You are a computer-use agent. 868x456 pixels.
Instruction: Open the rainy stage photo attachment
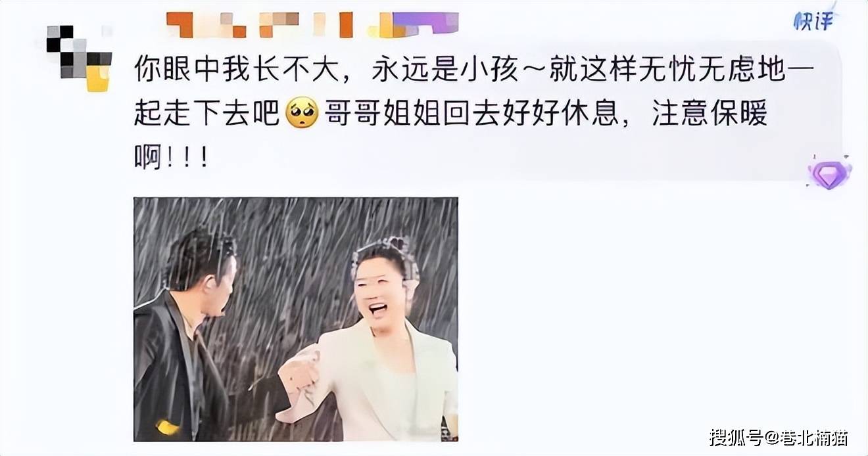[296, 319]
